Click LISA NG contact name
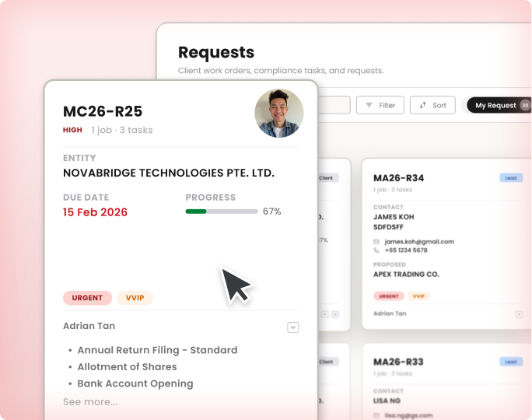 click(x=387, y=401)
